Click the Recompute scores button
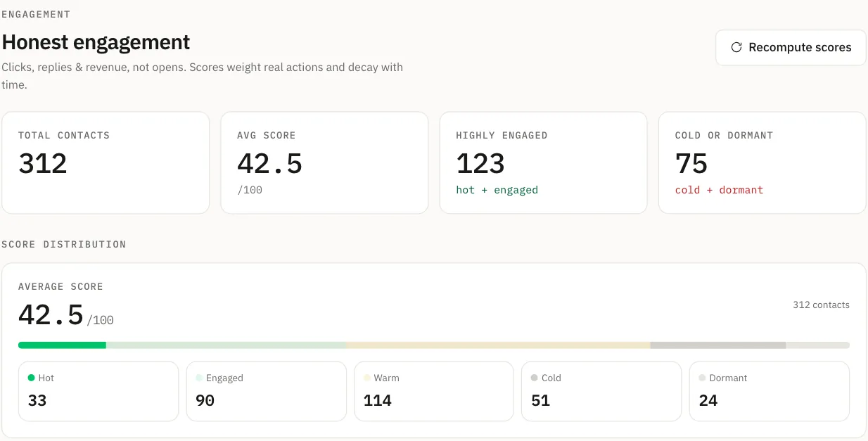 coord(791,47)
